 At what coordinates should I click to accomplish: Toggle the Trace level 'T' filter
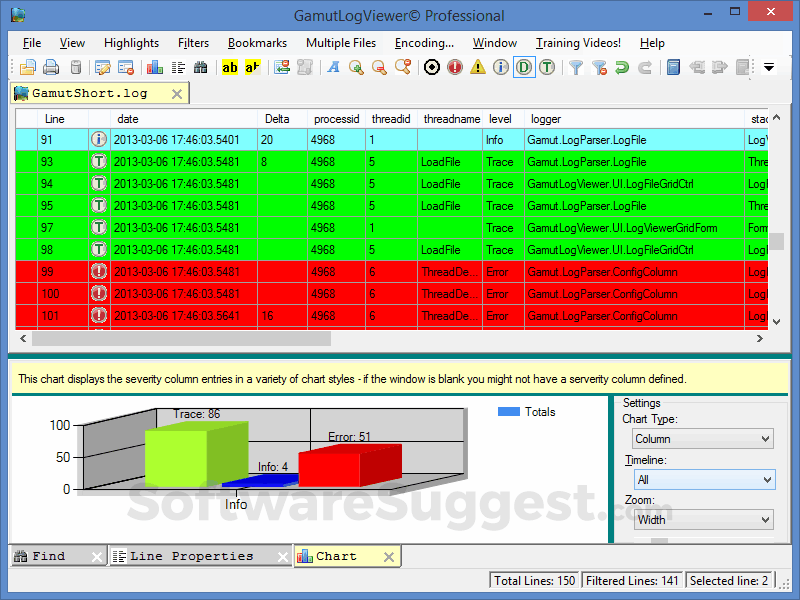[x=546, y=67]
